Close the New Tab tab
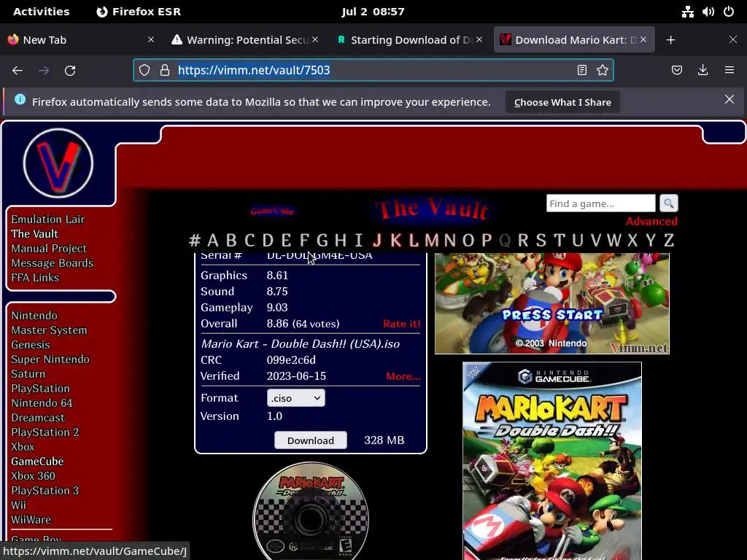 151,40
